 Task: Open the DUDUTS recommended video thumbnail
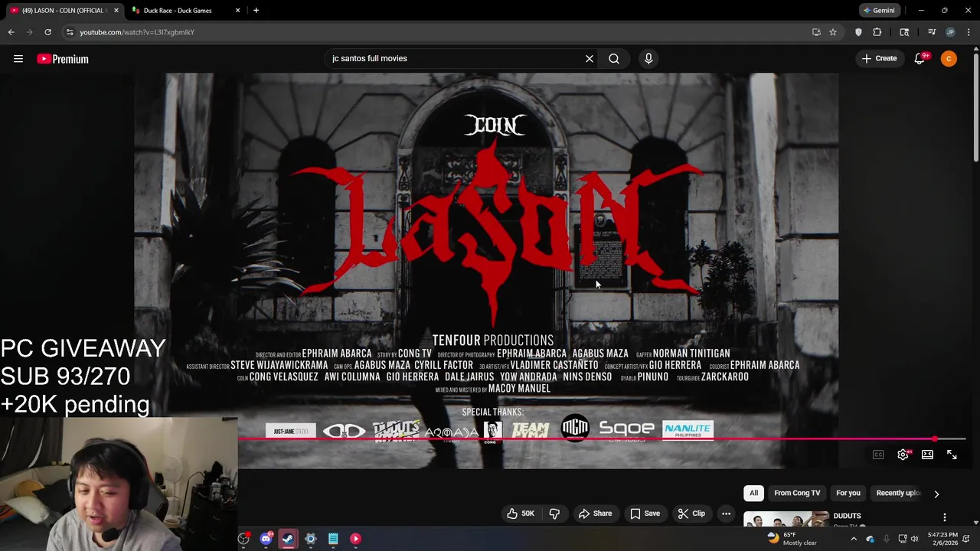pyautogui.click(x=786, y=520)
